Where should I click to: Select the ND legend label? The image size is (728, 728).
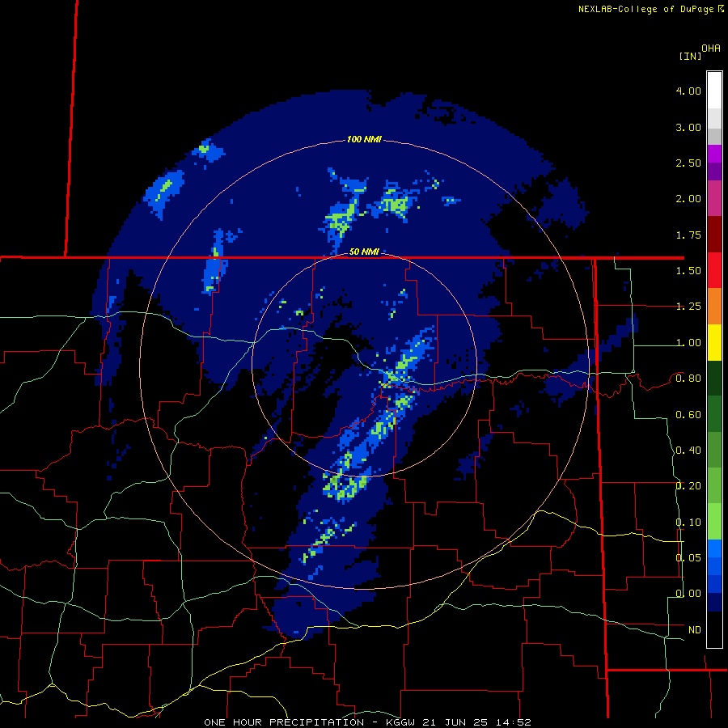pos(695,630)
